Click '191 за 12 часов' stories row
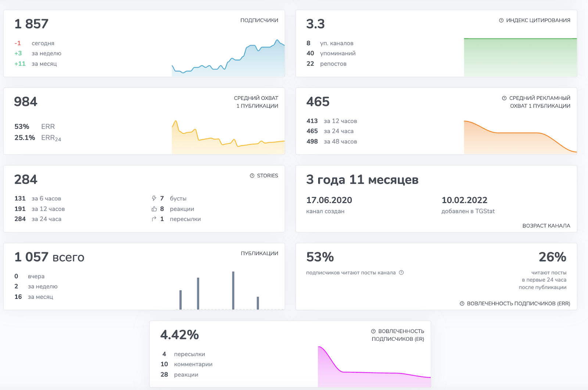Image resolution: width=588 pixels, height=390 pixels. pyautogui.click(x=40, y=209)
